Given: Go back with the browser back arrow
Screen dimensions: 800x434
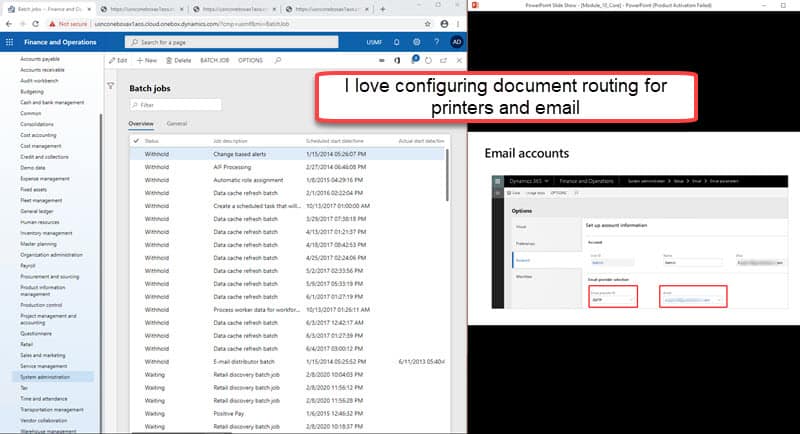Looking at the screenshot, I should [9, 24].
